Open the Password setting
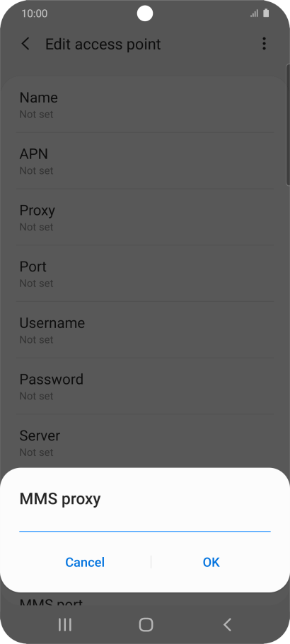Screen dimensions: 290x644 145,386
